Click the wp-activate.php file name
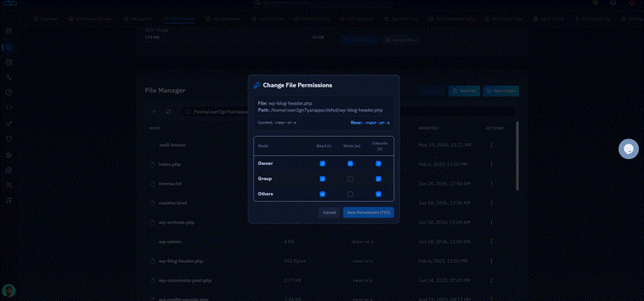The width and height of the screenshot is (644, 301). tap(176, 223)
